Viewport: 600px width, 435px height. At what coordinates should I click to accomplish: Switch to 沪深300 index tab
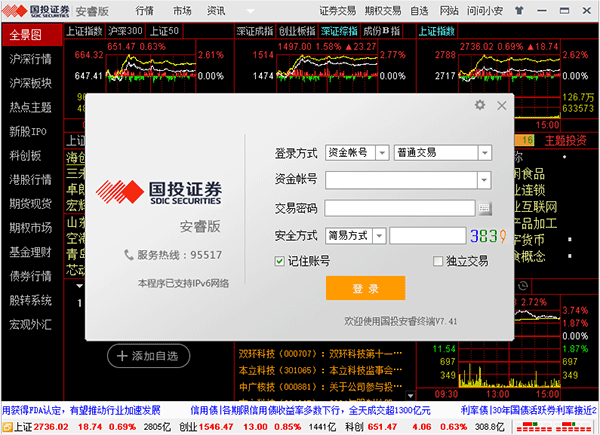pyautogui.click(x=125, y=31)
